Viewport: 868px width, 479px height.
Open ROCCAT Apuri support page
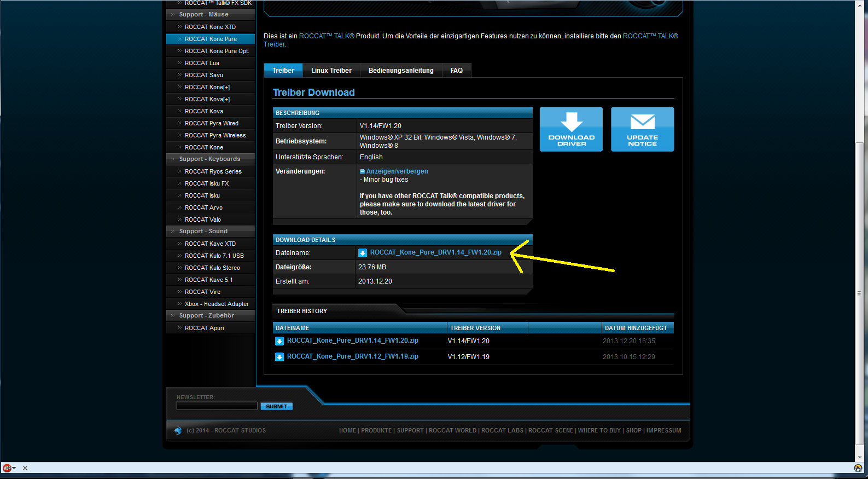point(211,328)
